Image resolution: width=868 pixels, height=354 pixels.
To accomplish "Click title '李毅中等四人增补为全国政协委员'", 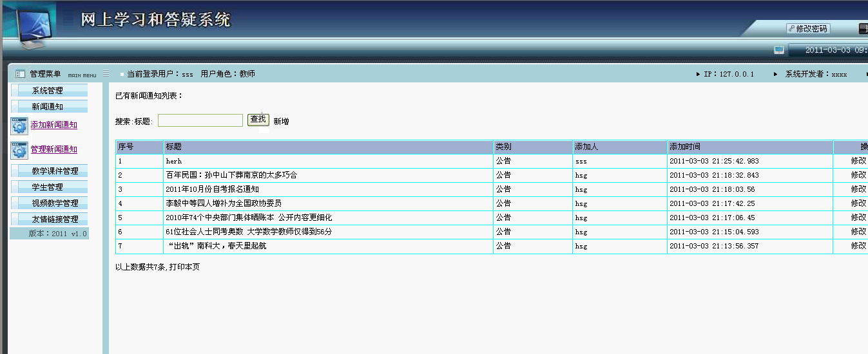I will pos(224,203).
